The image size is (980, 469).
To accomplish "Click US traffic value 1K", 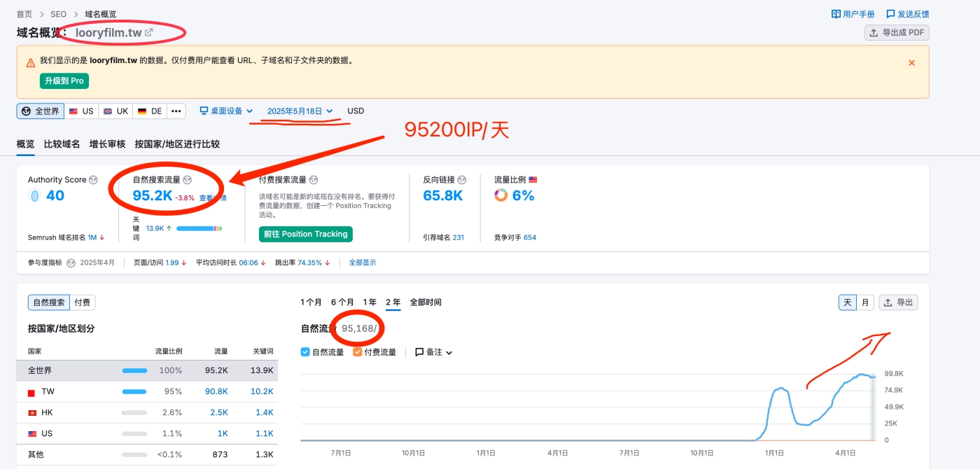I will (223, 434).
